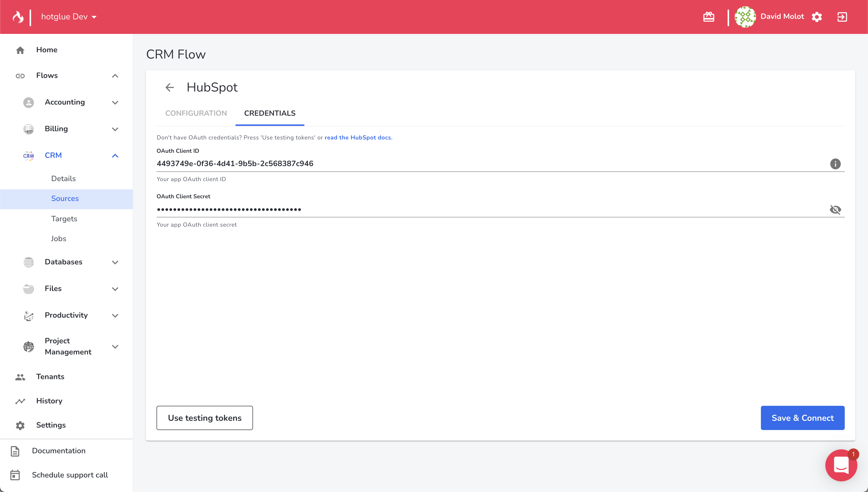
Task: Click the Home house icon
Action: point(20,50)
